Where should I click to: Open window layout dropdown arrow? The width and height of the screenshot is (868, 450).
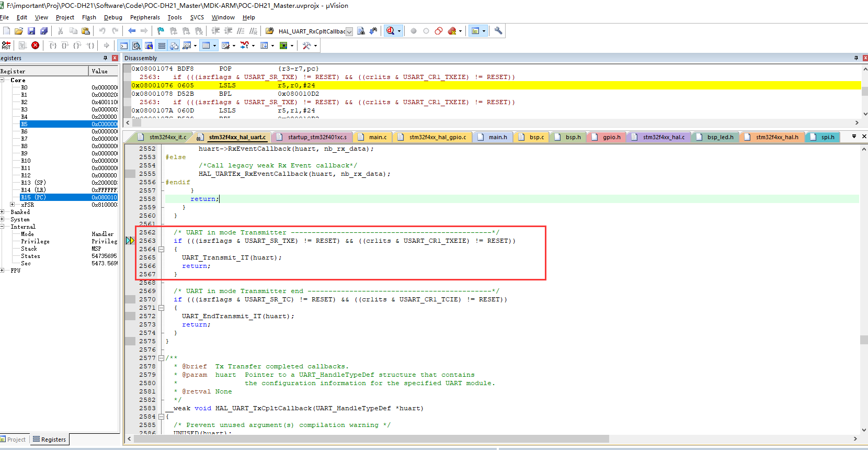[x=484, y=31]
